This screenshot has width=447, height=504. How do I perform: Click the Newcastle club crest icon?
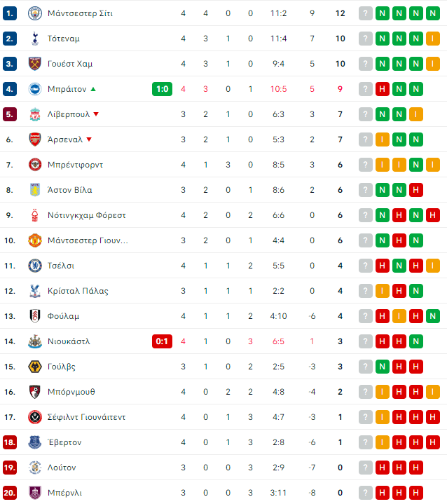pos(34,341)
